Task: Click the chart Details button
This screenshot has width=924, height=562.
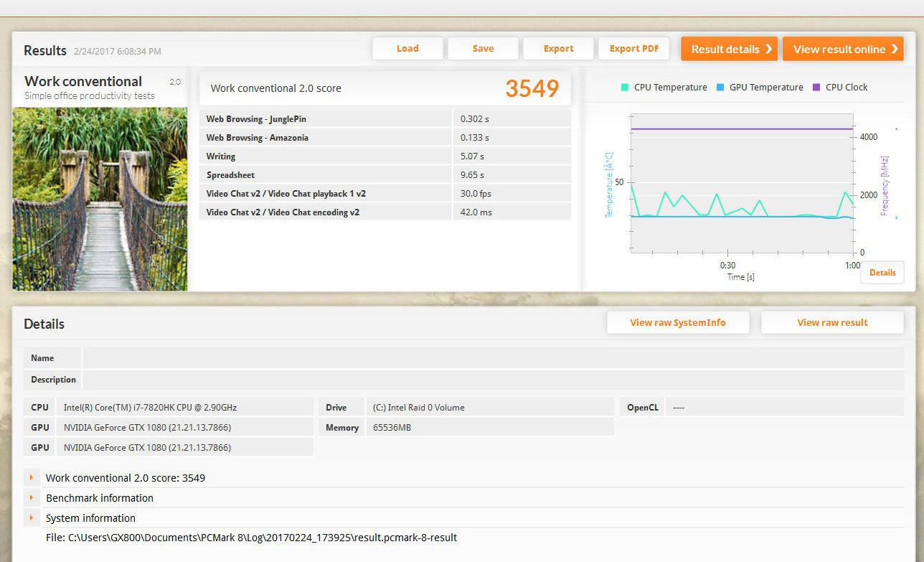Action: 882,273
